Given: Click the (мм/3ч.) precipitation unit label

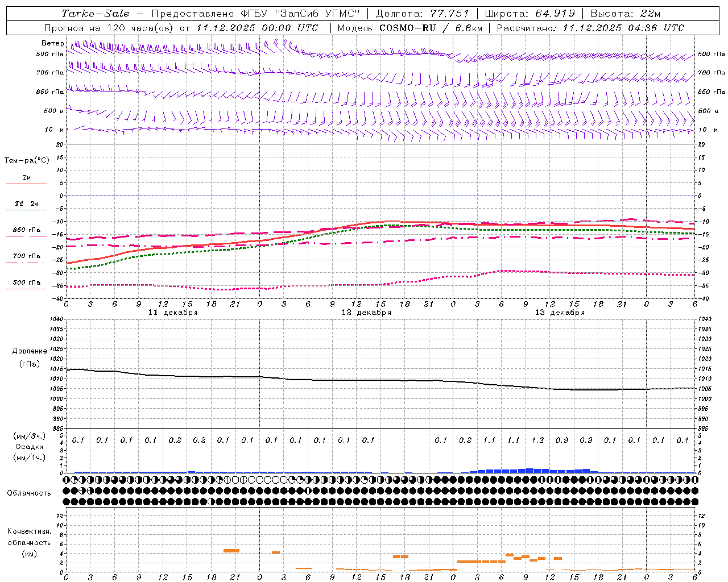Looking at the screenshot, I should pos(30,436).
